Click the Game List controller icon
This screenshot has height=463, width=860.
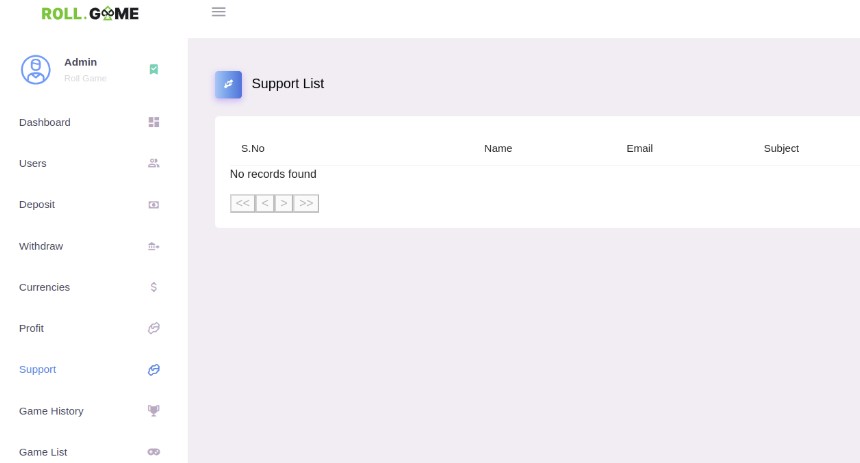point(154,451)
